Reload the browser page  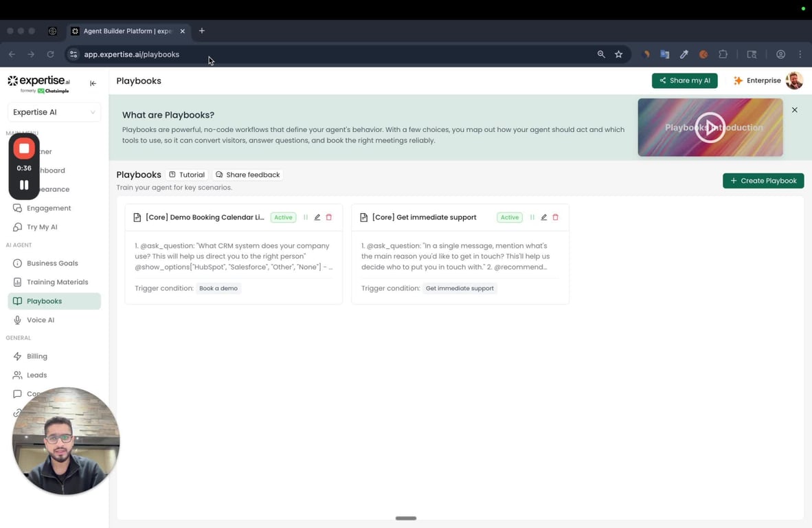pyautogui.click(x=50, y=54)
